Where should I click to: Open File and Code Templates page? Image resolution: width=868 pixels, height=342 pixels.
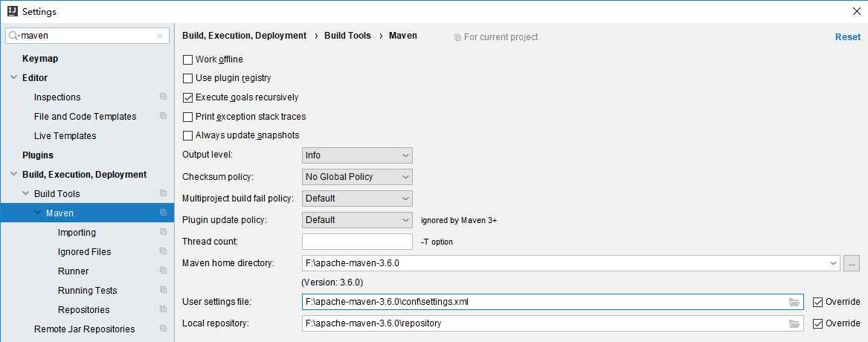(85, 117)
